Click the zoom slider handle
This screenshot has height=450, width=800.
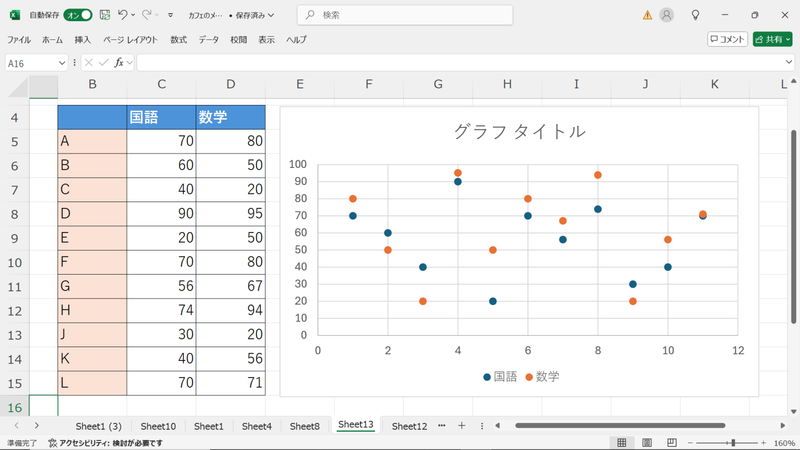(x=733, y=443)
